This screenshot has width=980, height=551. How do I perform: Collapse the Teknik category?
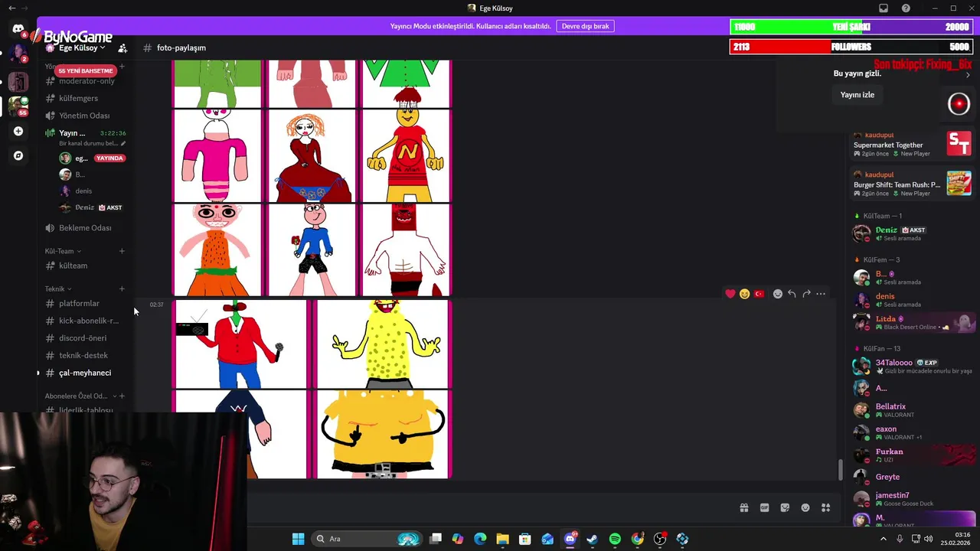[x=58, y=289]
